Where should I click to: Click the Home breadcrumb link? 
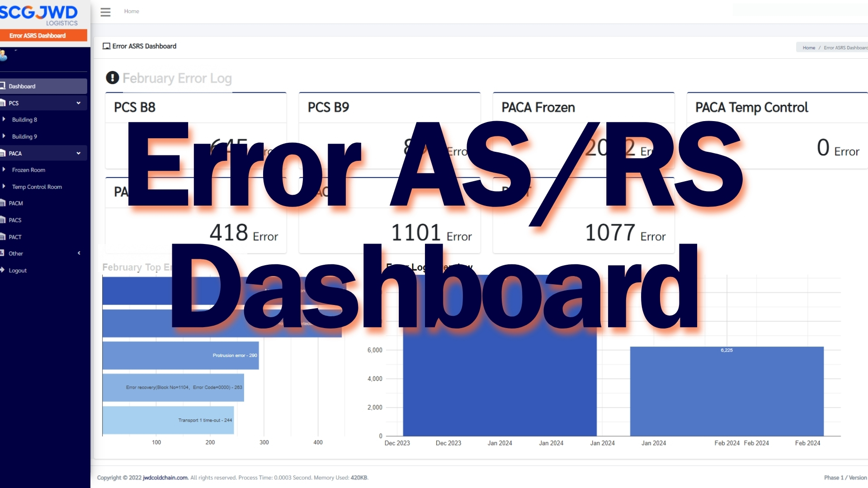(x=808, y=46)
